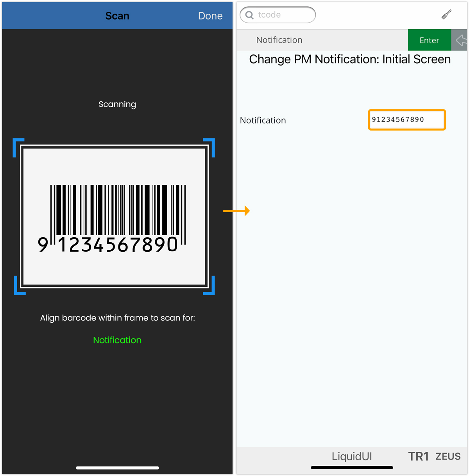Click the Scan title in header

click(x=117, y=16)
